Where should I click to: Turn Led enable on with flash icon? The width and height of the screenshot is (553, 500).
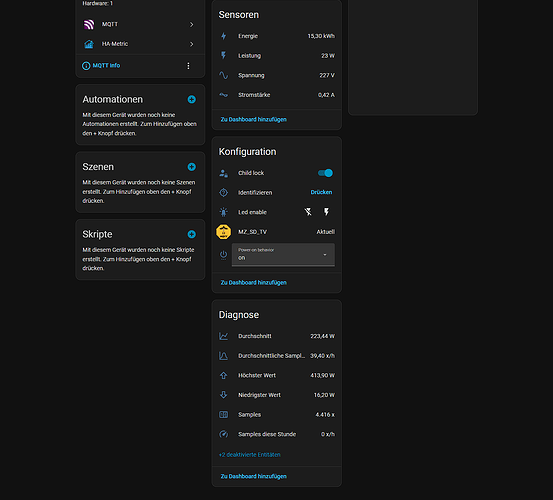pyautogui.click(x=327, y=212)
